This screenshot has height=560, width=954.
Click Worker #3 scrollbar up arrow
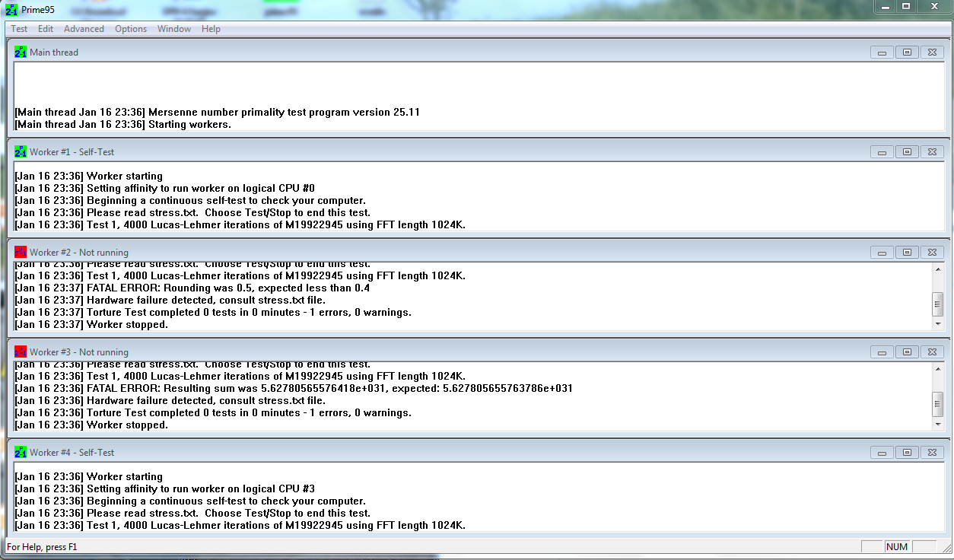tap(937, 369)
